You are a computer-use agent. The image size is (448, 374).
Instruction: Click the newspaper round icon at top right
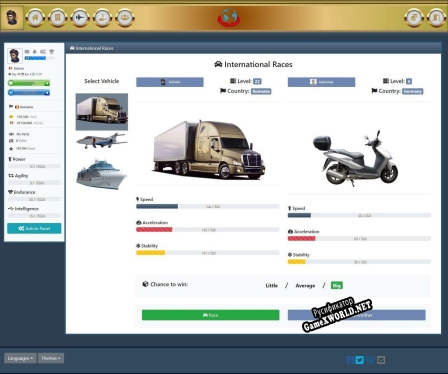tap(414, 17)
